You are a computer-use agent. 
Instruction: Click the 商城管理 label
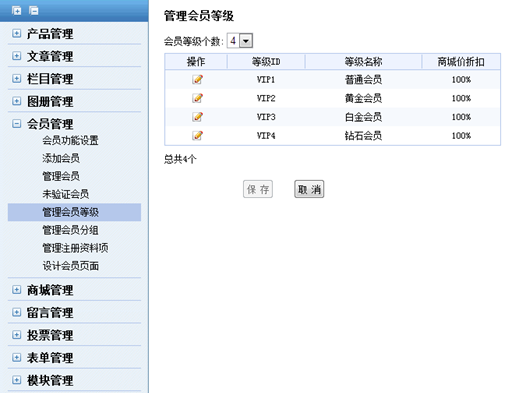[x=50, y=290]
